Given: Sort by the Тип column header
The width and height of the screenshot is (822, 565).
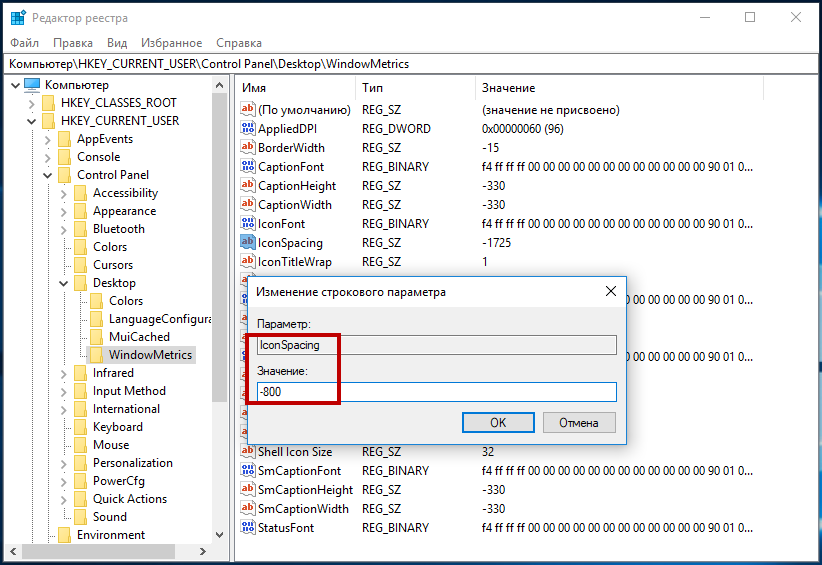Looking at the screenshot, I should click(x=416, y=88).
